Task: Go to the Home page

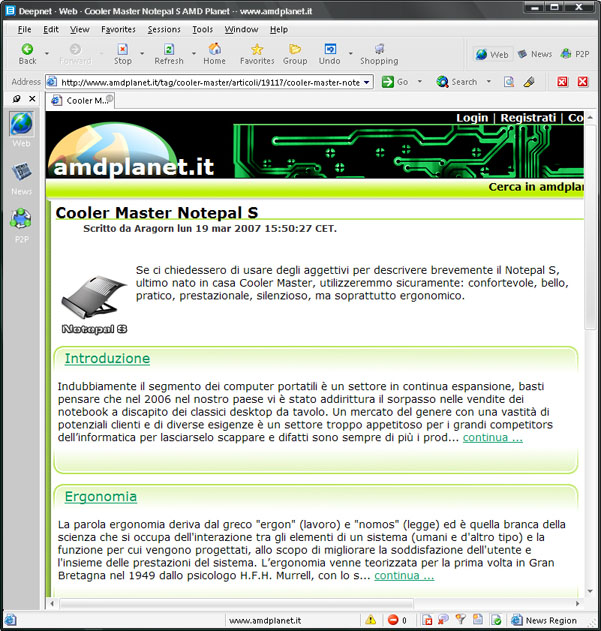Action: [215, 54]
